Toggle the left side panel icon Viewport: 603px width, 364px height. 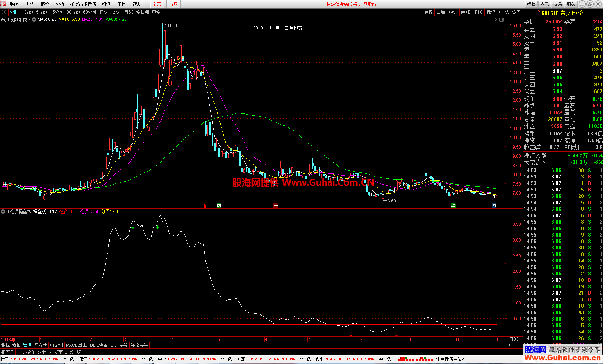tap(4, 12)
